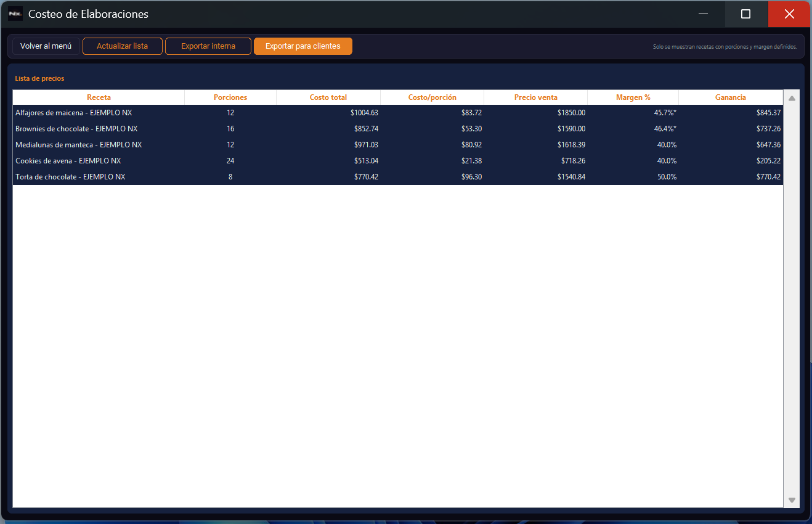Sort by Costo total column header
Image resolution: width=812 pixels, height=524 pixels.
(x=328, y=97)
